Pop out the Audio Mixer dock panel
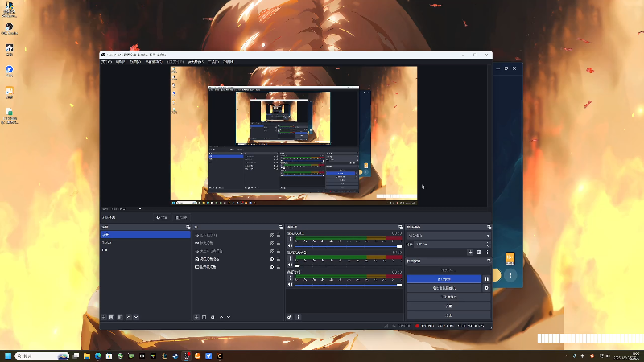The height and width of the screenshot is (362, 644). coord(400,227)
